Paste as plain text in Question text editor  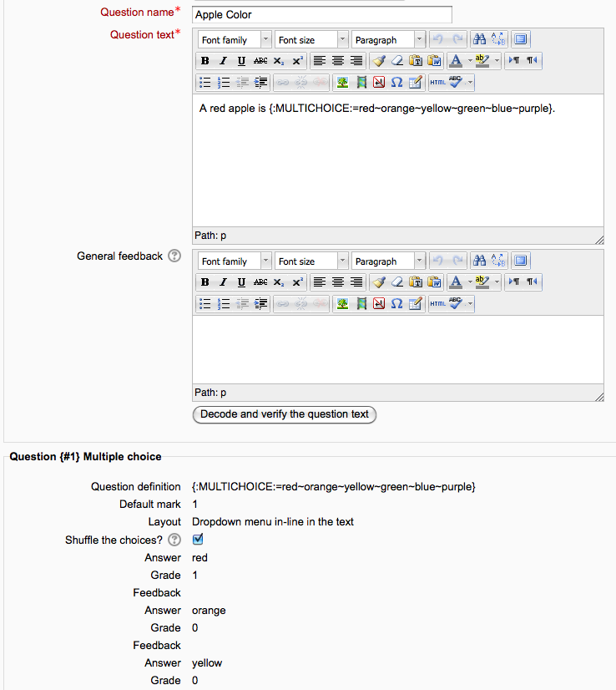[x=416, y=61]
